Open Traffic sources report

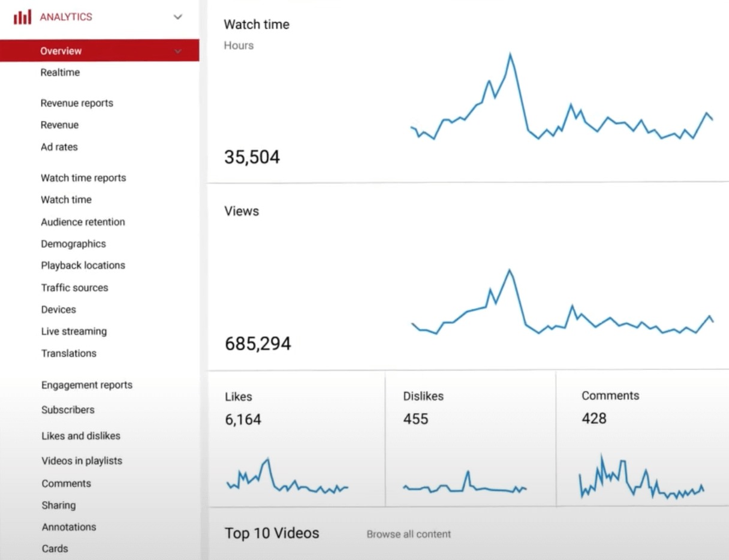(x=74, y=288)
